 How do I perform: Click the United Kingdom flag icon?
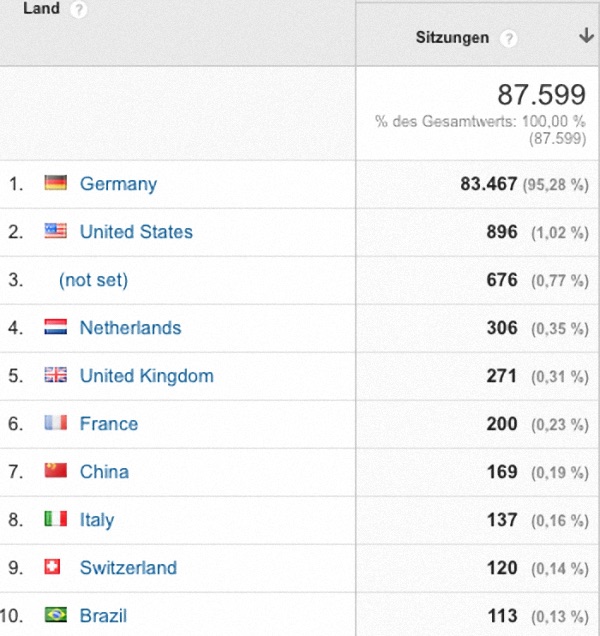click(x=56, y=375)
